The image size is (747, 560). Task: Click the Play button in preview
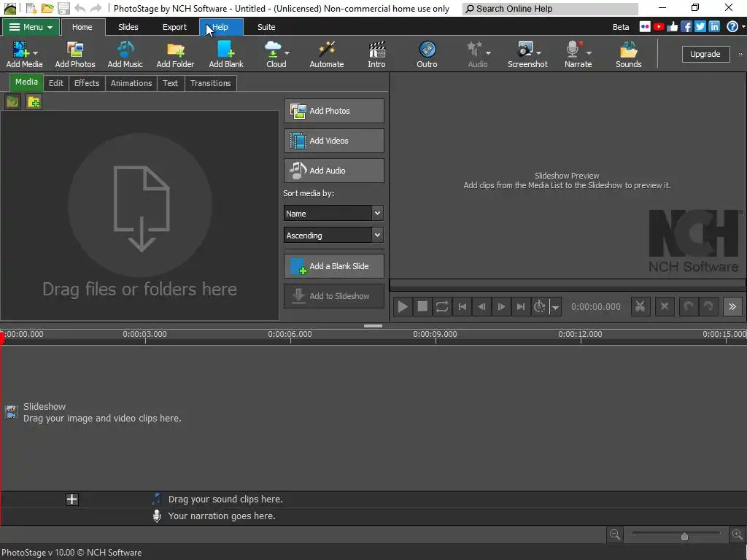coord(403,307)
